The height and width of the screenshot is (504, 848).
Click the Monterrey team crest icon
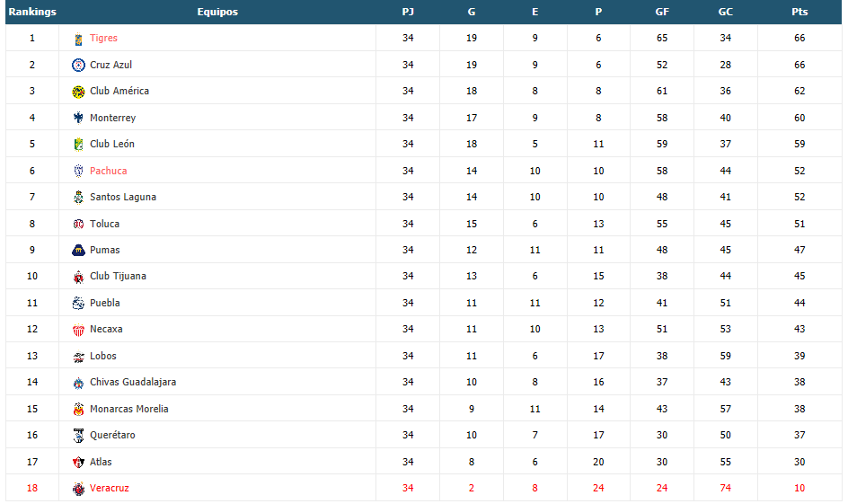tap(78, 118)
